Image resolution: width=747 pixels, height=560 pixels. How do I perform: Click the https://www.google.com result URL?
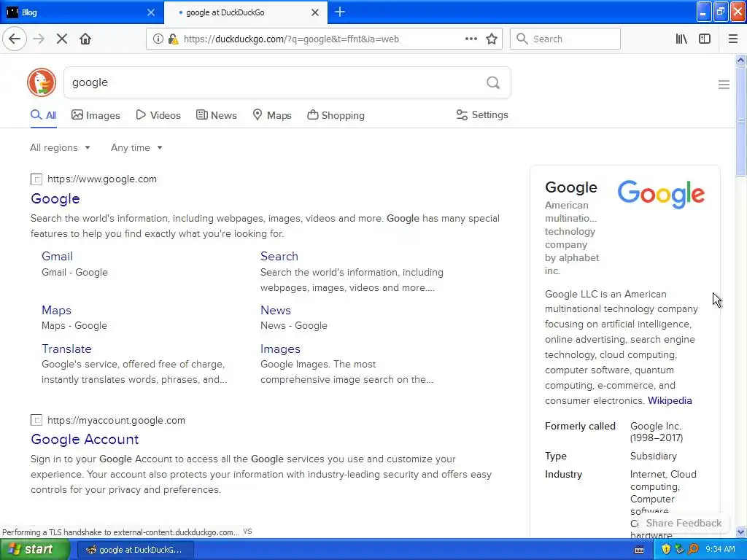102,179
